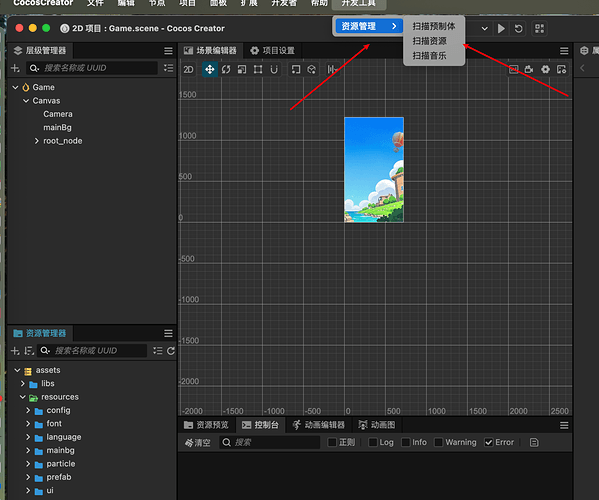Select the 扫描预制体 menu entry

pos(434,26)
